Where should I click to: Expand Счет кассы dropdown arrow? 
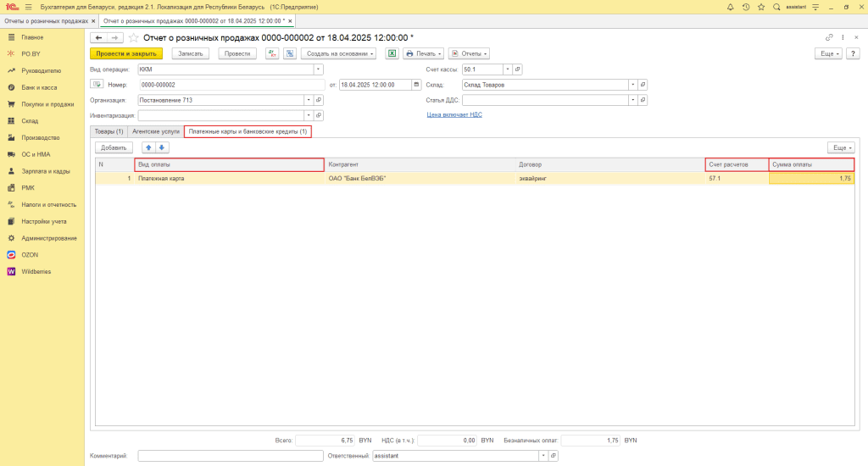click(x=507, y=69)
